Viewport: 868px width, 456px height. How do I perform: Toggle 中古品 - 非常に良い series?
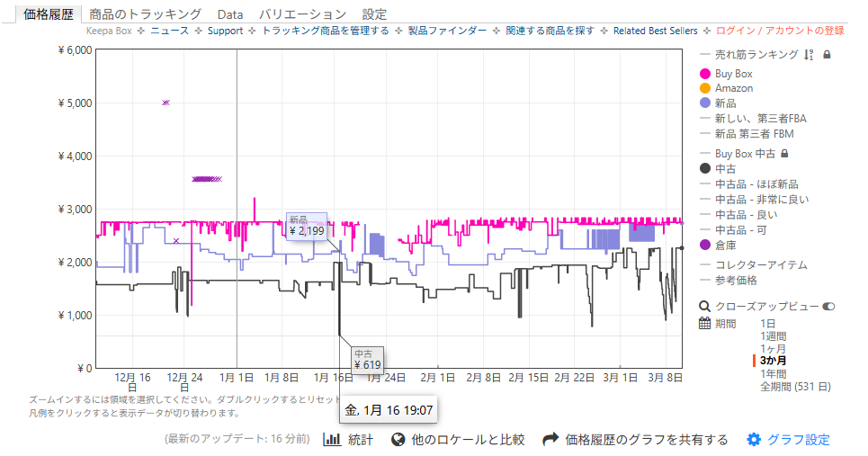click(x=762, y=200)
